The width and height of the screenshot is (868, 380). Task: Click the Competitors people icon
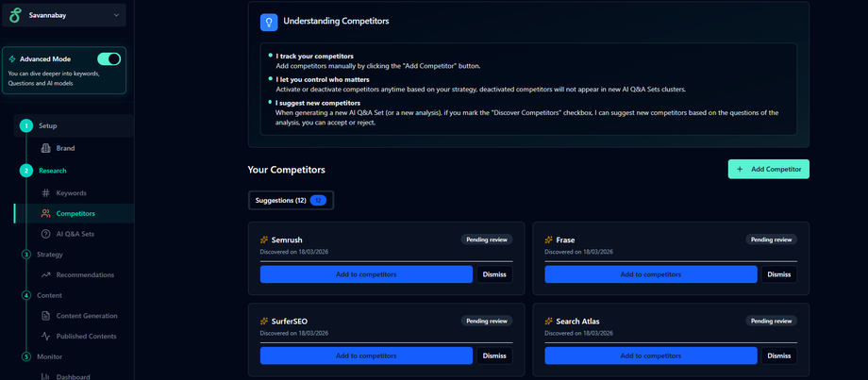45,214
